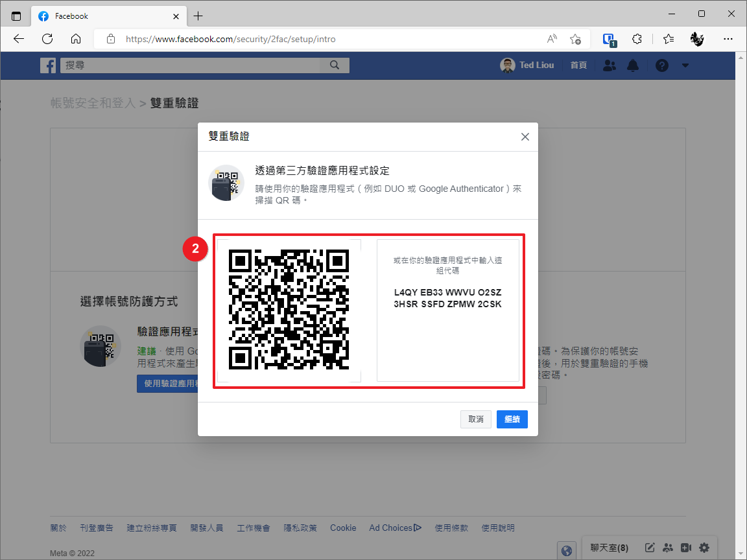Click 帳號安全和登入 breadcrumb link
Viewport: 747px width, 560px height.
point(93,103)
